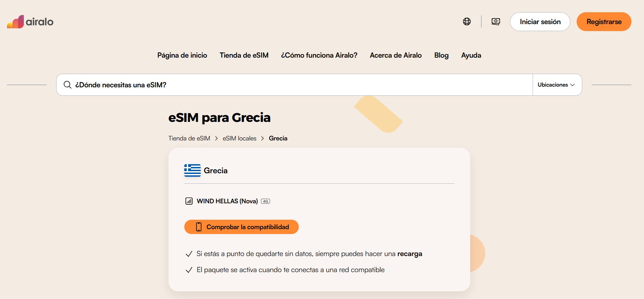Click the Airalo logo
This screenshot has width=644, height=299.
coord(30,22)
